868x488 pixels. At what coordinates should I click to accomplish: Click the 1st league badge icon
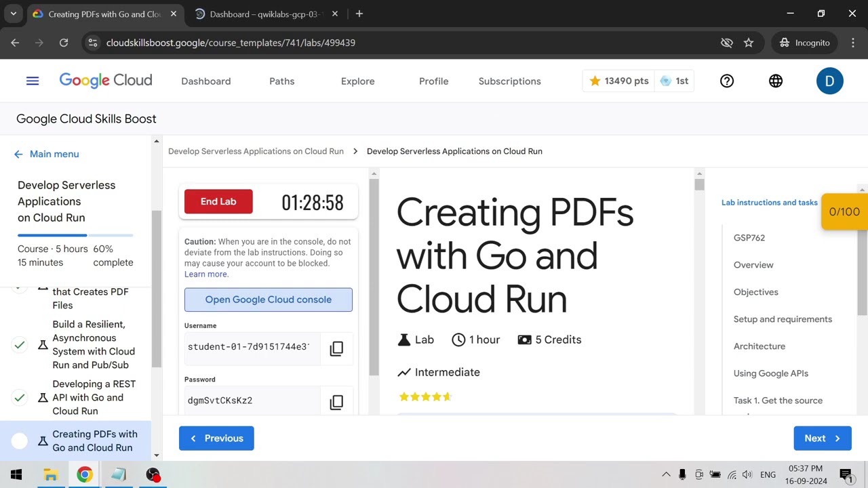665,81
